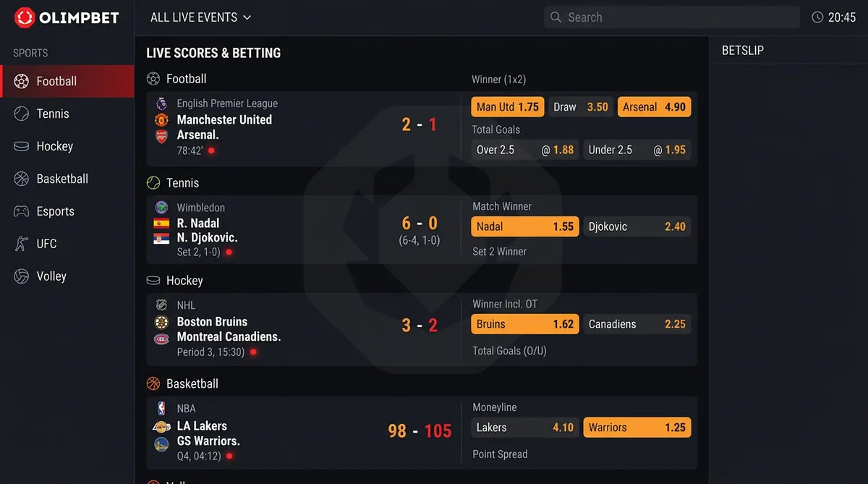
Task: Pick Canadiens to win at 2.25
Action: click(637, 324)
